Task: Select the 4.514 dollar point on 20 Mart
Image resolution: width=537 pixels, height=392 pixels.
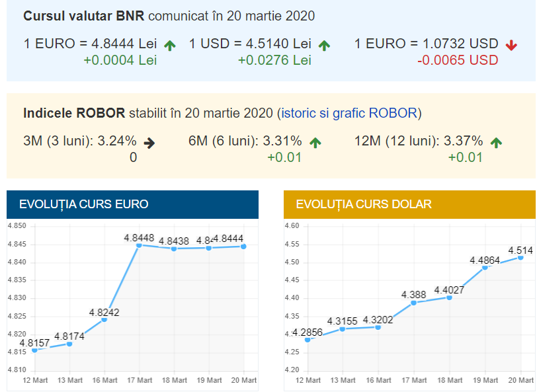Action: (x=520, y=257)
